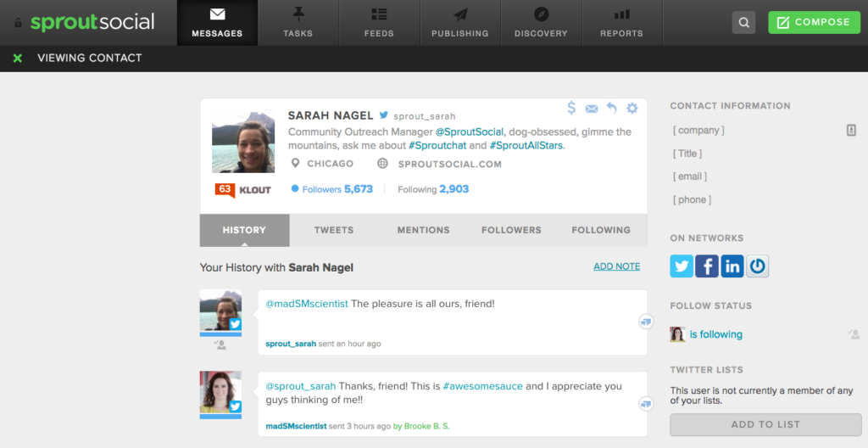Open the Reports section

(x=621, y=23)
